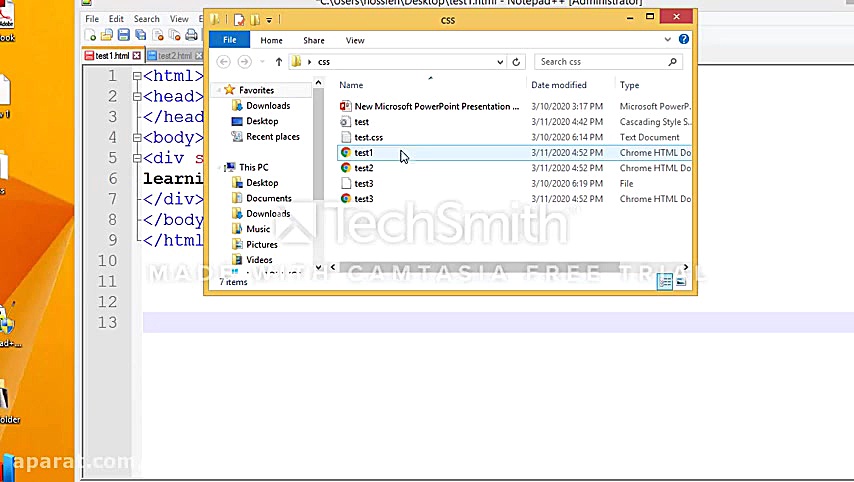Open Customize Quick Access Toolbar dropdown arrow

pyautogui.click(x=269, y=21)
